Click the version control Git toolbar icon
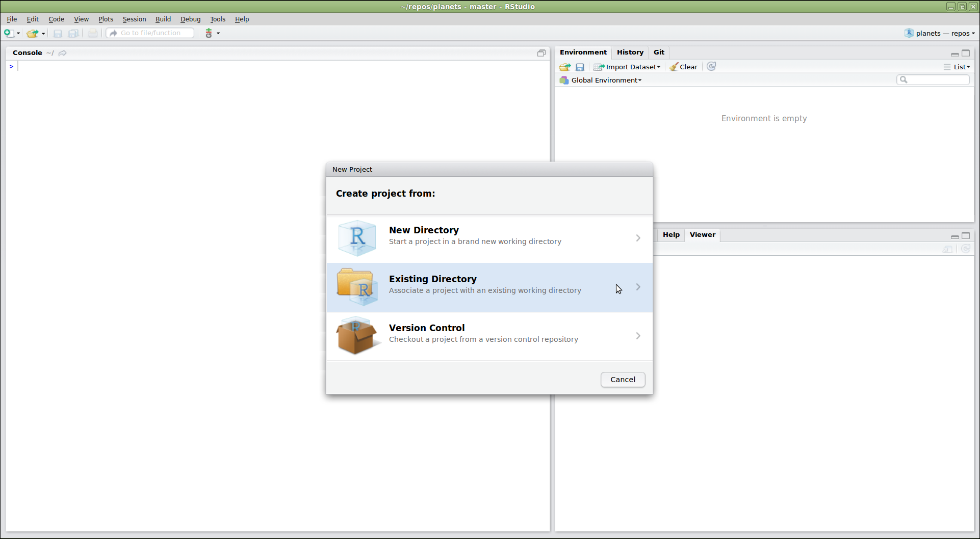Screen dimensions: 980x539 coord(209,33)
